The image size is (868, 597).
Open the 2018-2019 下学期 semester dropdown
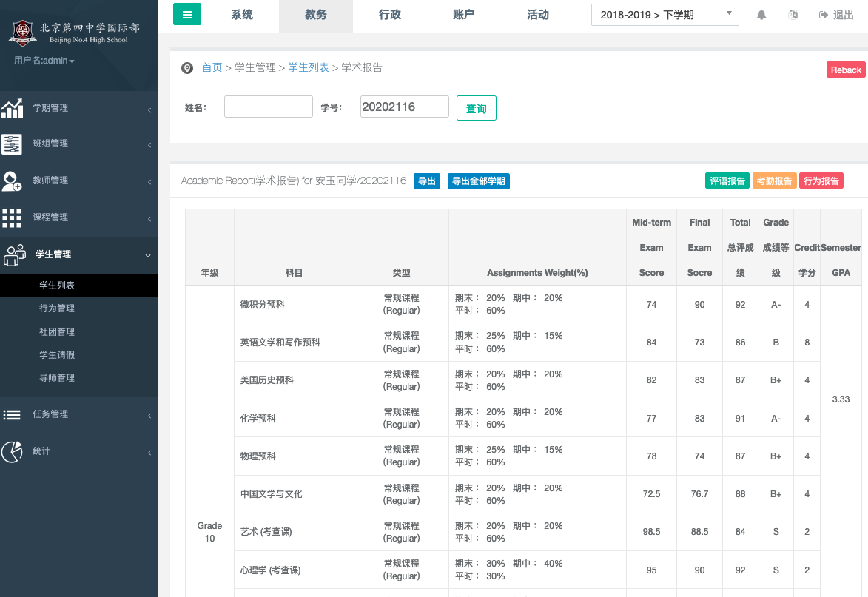[665, 15]
